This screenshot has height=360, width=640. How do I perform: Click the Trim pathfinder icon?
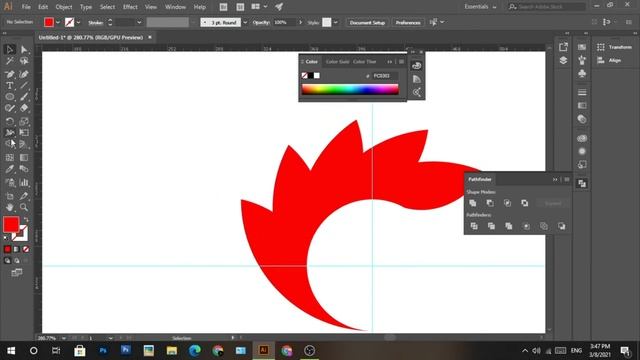(x=491, y=226)
